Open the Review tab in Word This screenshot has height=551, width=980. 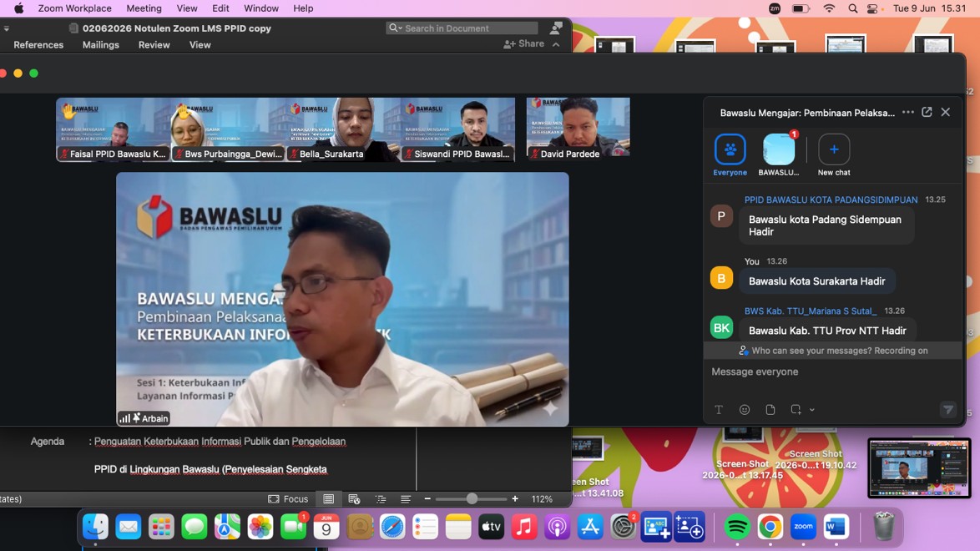[x=154, y=45]
